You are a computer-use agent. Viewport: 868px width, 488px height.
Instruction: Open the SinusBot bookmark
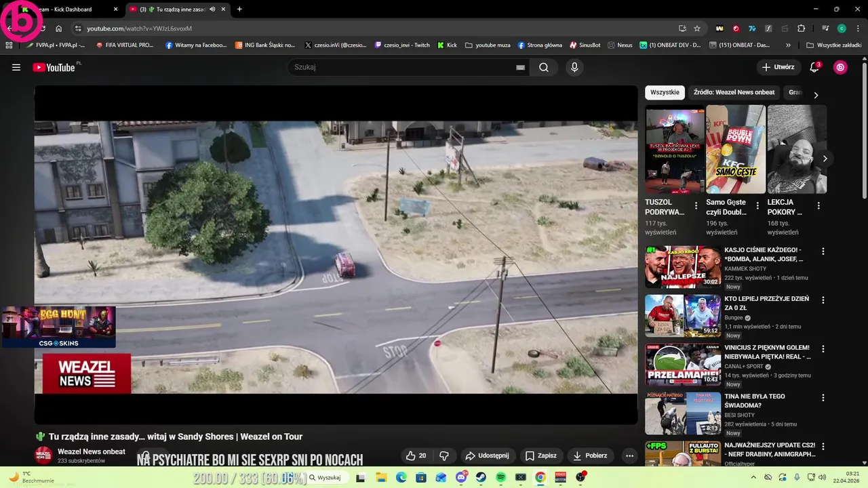tap(585, 45)
